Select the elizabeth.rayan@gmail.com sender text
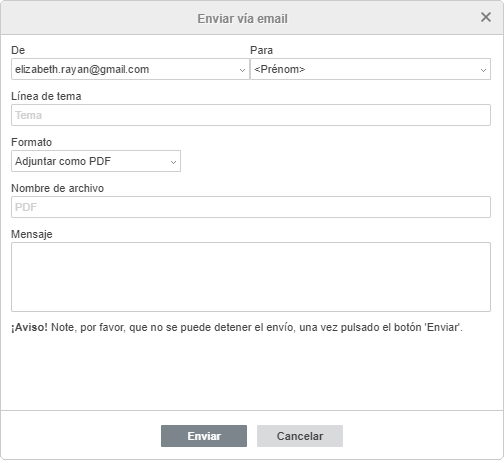 [x=82, y=69]
